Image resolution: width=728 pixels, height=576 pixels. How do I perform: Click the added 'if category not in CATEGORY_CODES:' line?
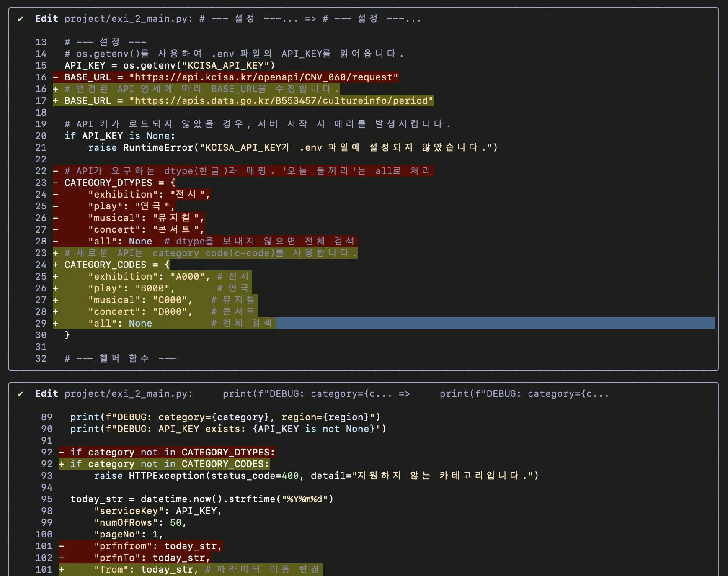point(164,464)
